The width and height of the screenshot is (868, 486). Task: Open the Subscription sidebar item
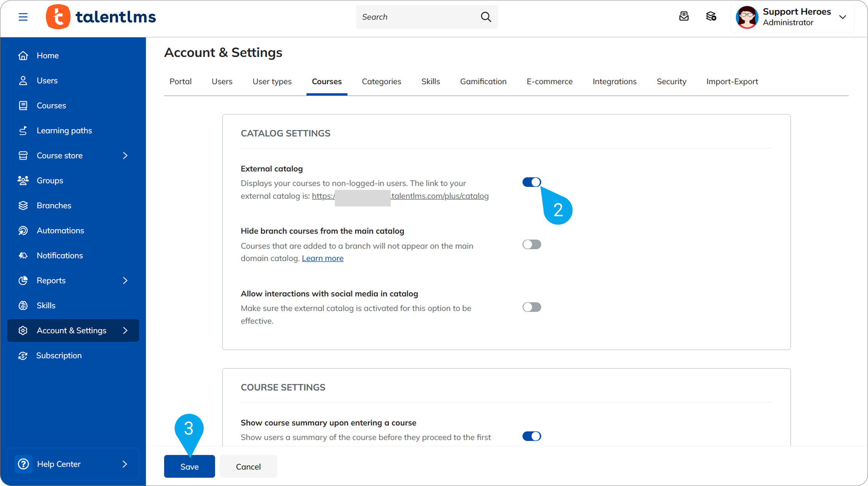click(x=58, y=355)
